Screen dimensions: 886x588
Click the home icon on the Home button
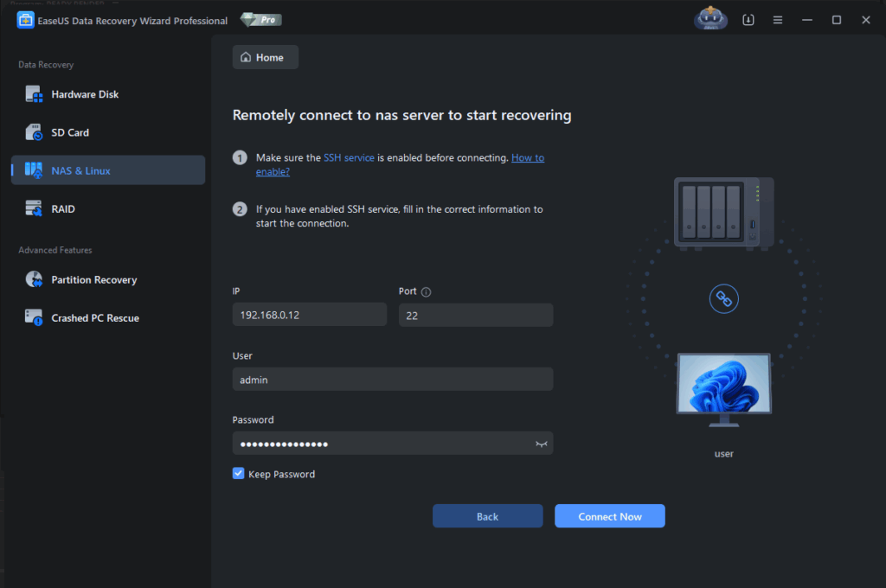246,58
